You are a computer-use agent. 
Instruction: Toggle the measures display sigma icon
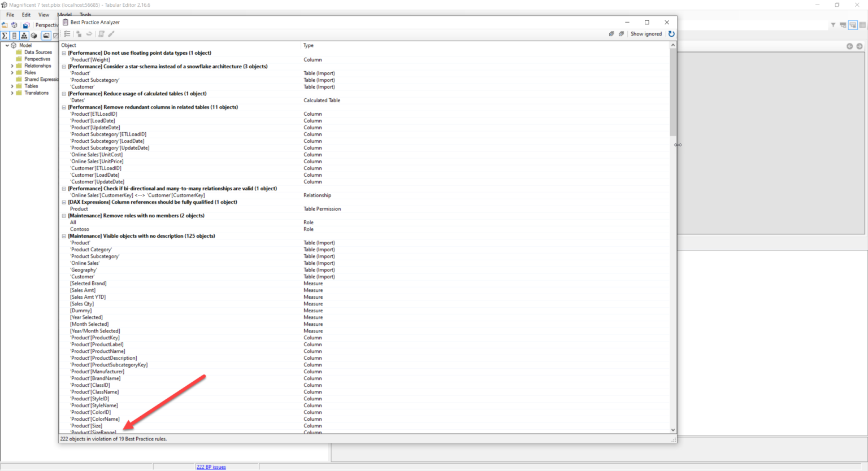(5, 36)
